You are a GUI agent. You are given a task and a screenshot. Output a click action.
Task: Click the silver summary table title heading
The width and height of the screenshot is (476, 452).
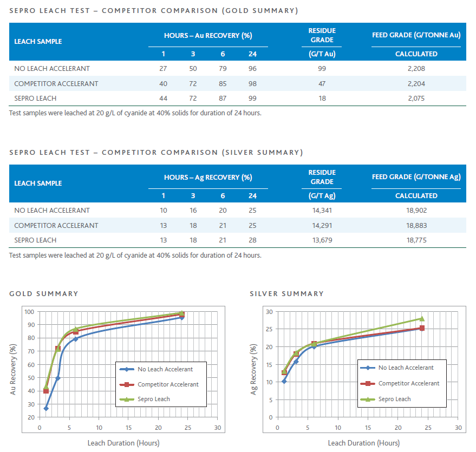click(156, 152)
